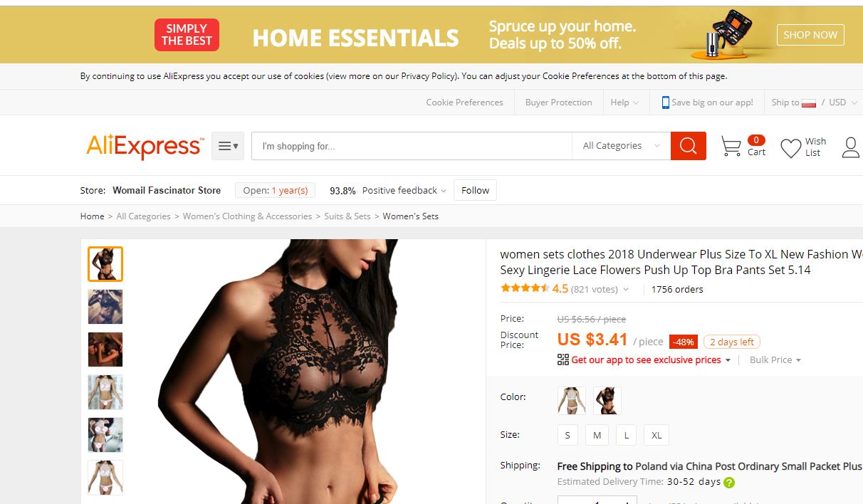
Task: Select size S option
Action: 568,435
